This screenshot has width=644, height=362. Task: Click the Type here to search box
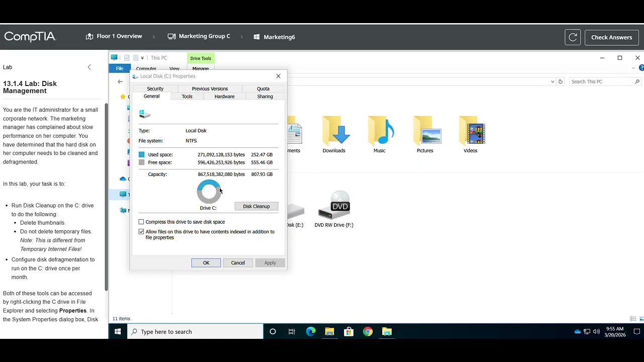(x=195, y=332)
